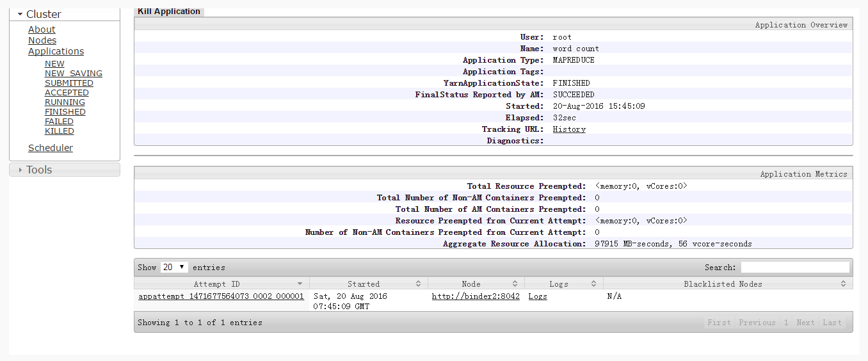Screen dimensions: 868x361
Task: Collapse the Cluster section
Action: coord(64,14)
